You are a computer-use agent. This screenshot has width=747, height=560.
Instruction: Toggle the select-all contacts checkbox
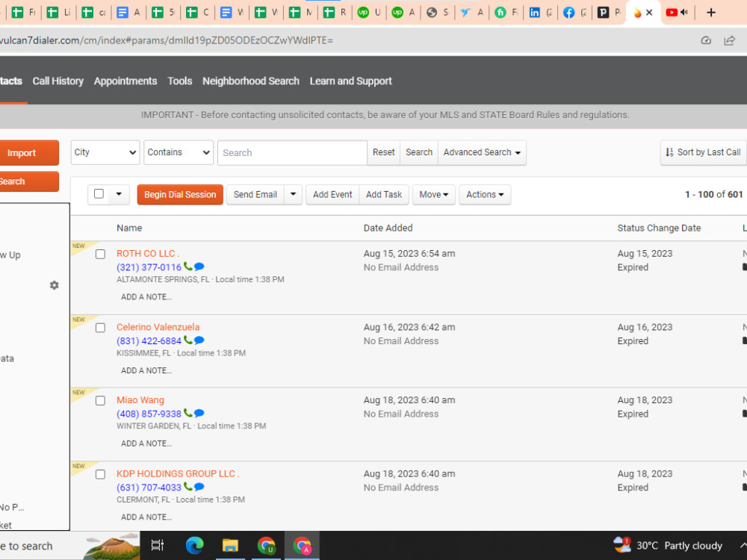(x=99, y=194)
